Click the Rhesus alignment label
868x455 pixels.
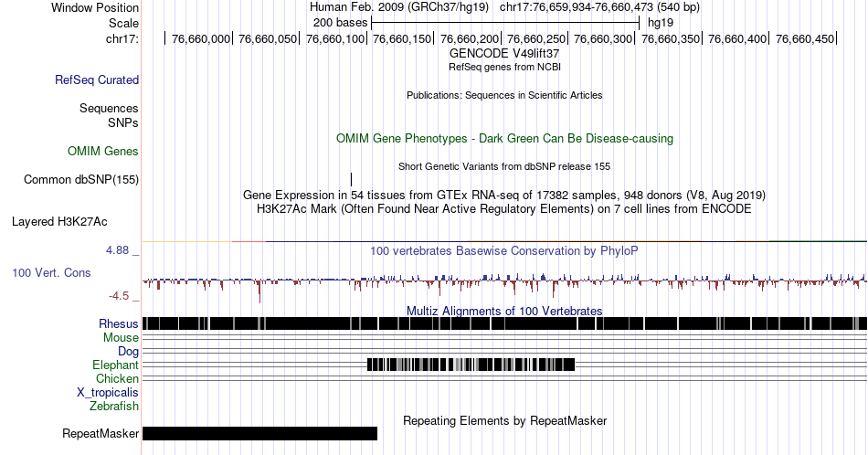[118, 323]
